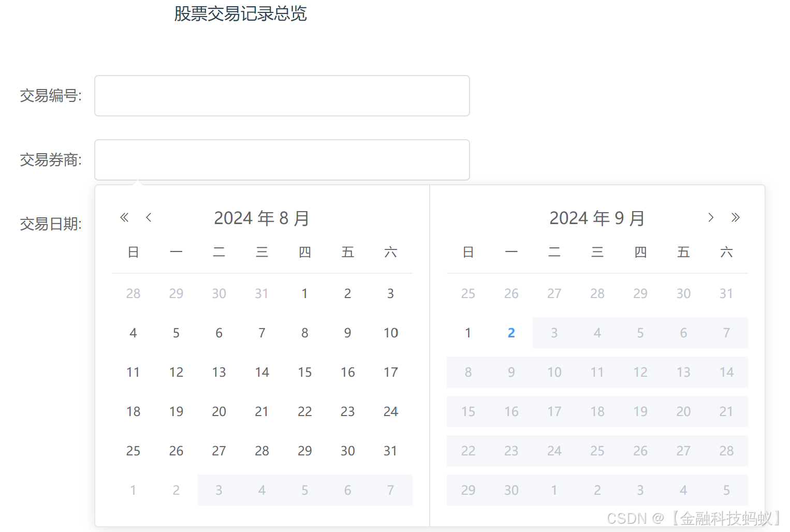Choose August 13 date

pos(219,372)
